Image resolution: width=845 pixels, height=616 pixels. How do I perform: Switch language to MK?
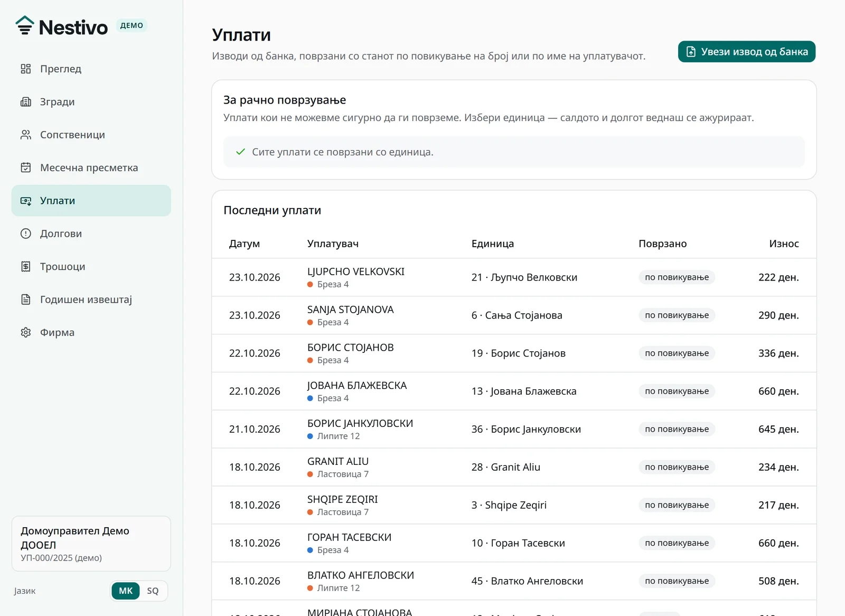pos(126,591)
